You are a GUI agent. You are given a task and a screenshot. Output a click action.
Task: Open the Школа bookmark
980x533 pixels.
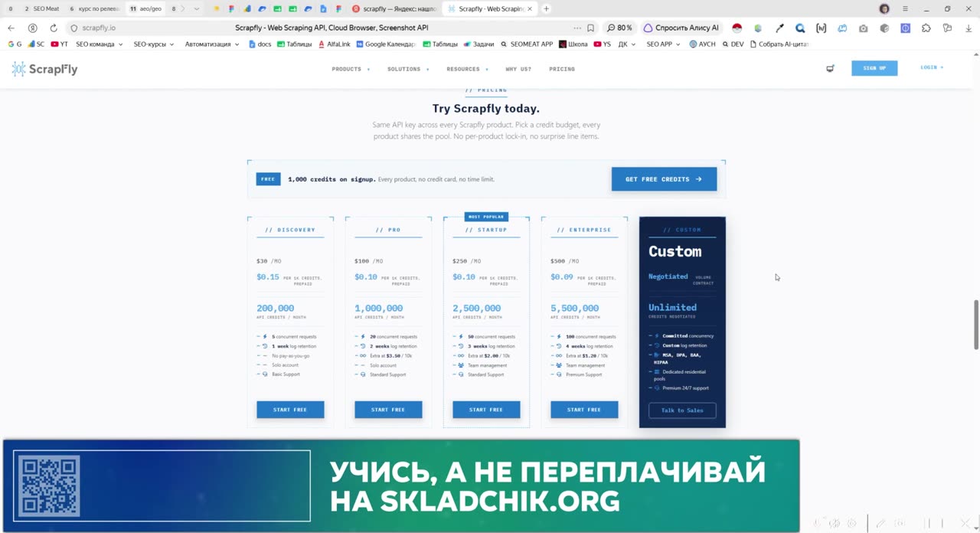[573, 44]
